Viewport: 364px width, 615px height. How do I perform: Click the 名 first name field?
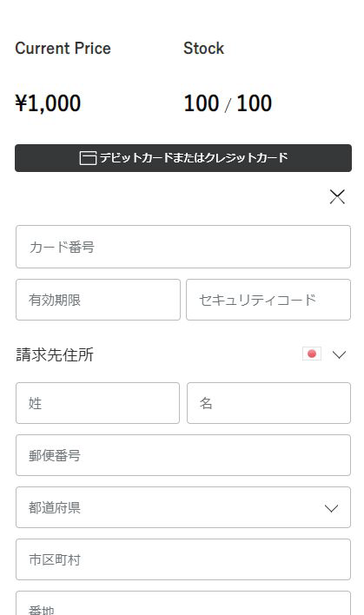pyautogui.click(x=268, y=403)
